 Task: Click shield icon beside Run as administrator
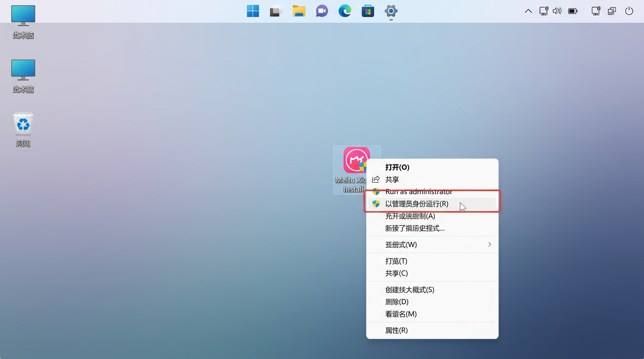point(376,192)
